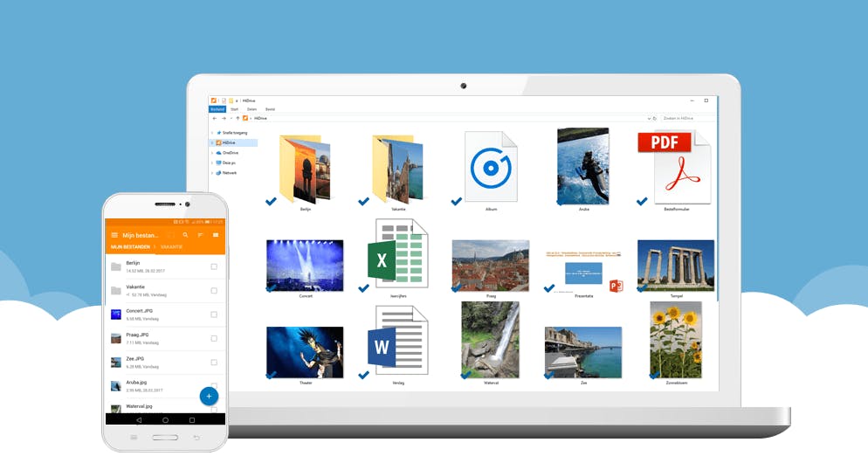Select the Zee coastline photo thumbnail
Viewport: 868px width, 470px height.
point(583,352)
